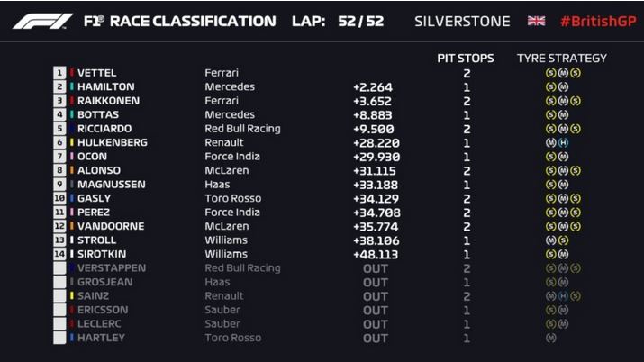Screen dimensions: 644x362
Task: Click Hulkenberg's hard tyre icon
Action: click(x=564, y=142)
